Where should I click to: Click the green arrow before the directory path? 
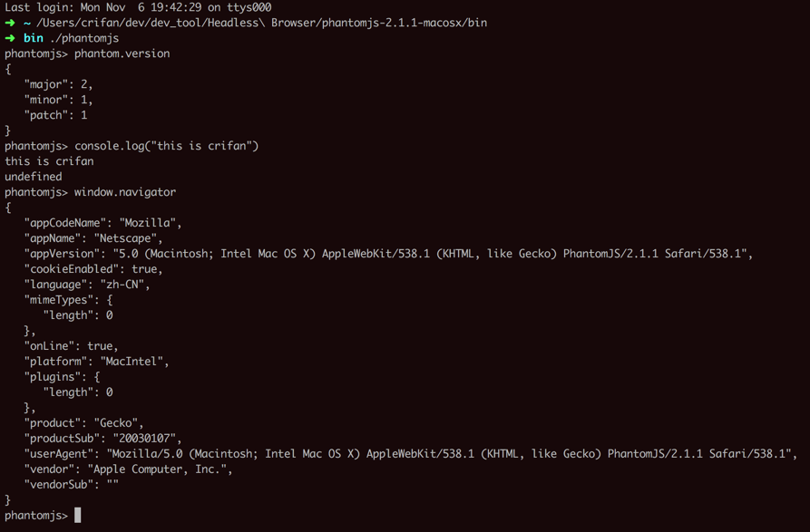[10, 23]
